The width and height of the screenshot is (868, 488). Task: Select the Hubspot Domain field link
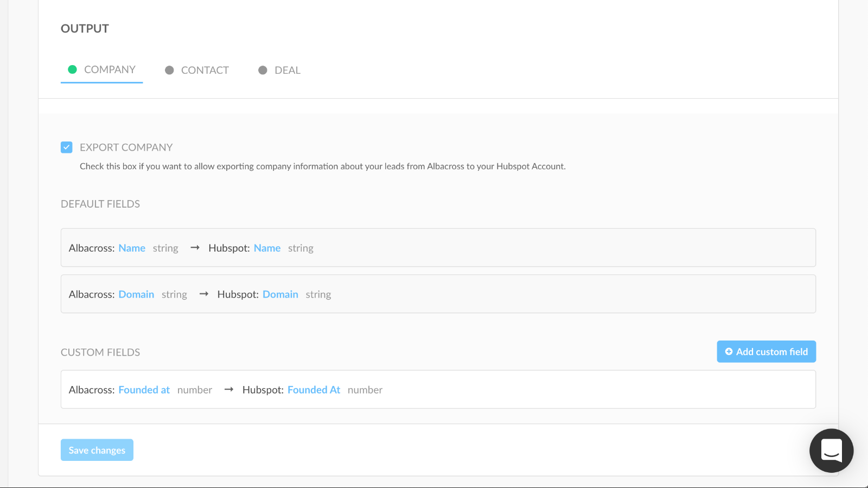[x=280, y=294]
